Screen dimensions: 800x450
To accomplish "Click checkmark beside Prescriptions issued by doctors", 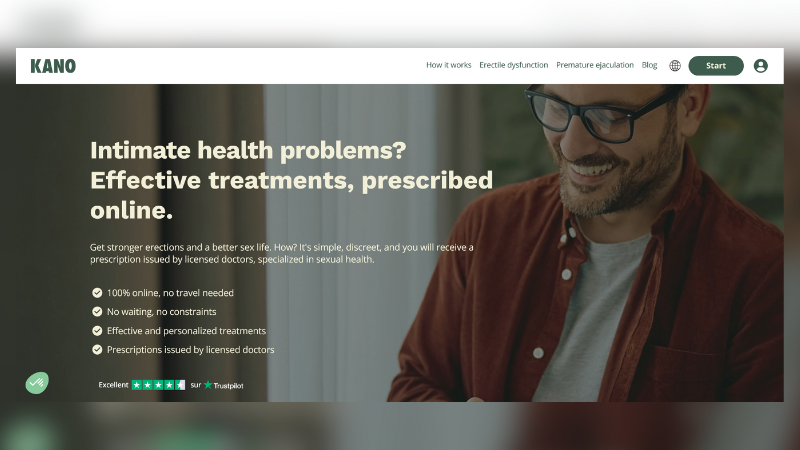I will point(97,349).
